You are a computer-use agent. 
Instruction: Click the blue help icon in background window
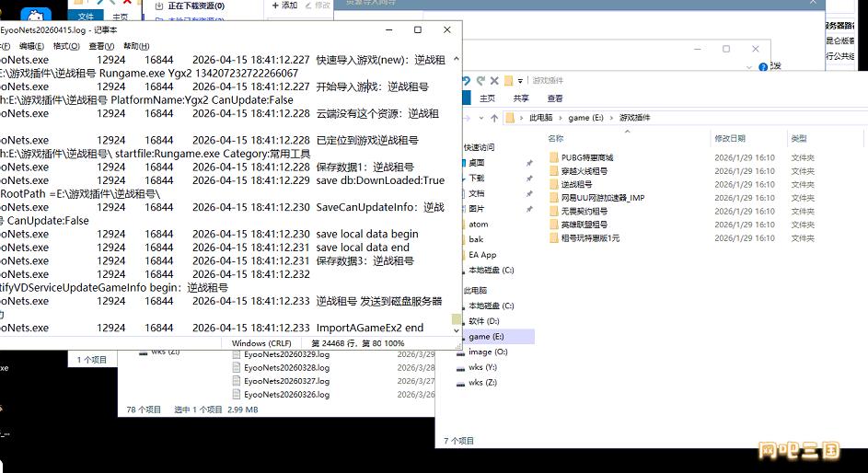point(763,67)
